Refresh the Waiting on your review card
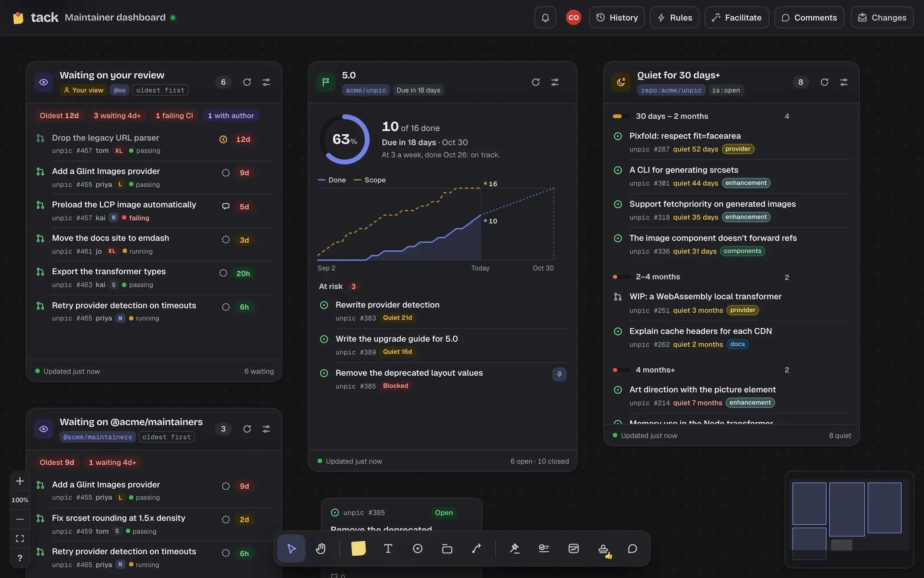Viewport: 924px width, 578px height. click(x=247, y=82)
